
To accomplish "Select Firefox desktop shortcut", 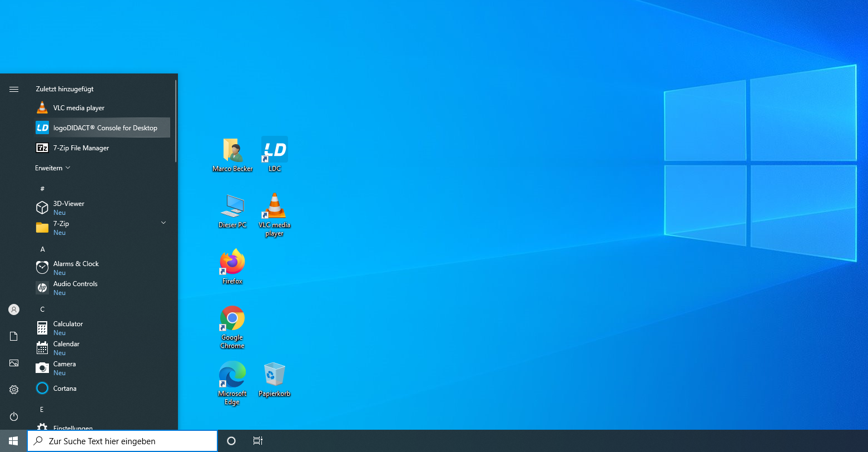I will point(232,267).
